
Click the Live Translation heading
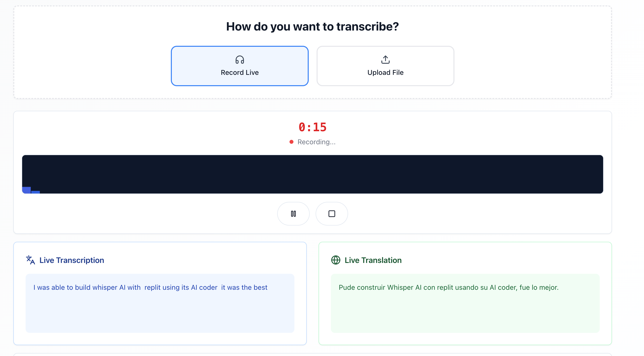[x=373, y=260]
